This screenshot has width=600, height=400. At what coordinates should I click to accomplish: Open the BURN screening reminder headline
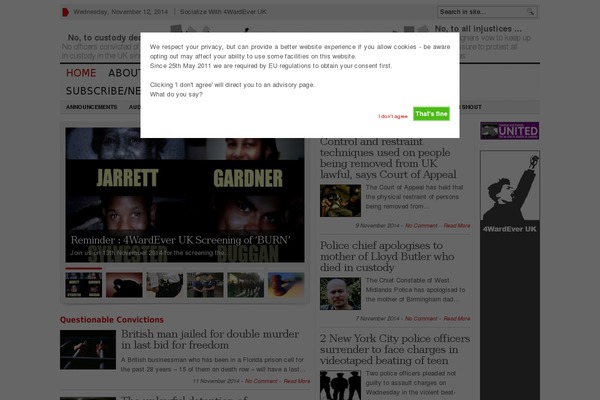180,240
